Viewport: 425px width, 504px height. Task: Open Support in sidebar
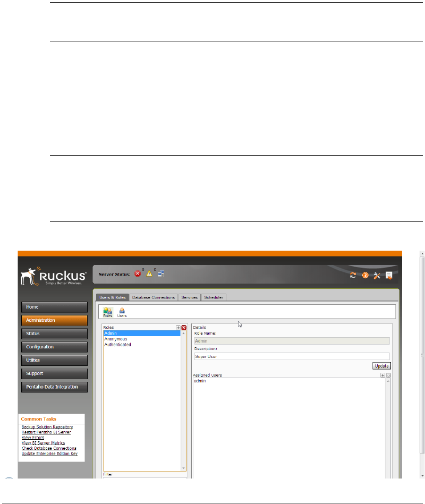pos(54,373)
